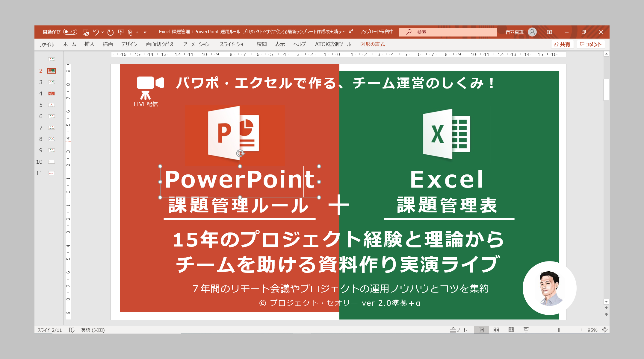Open the Touch/Mouse mode dropdown arrow

pos(137,32)
